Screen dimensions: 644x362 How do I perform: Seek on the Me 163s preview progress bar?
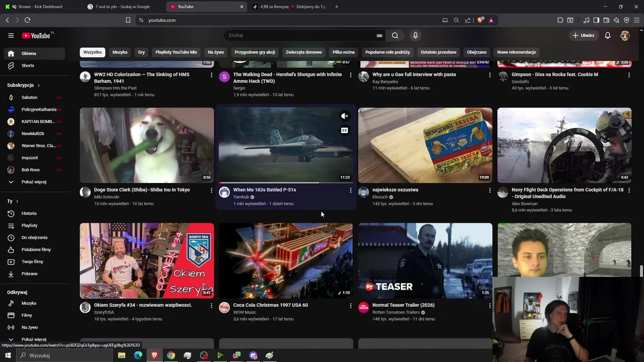[x=286, y=183]
